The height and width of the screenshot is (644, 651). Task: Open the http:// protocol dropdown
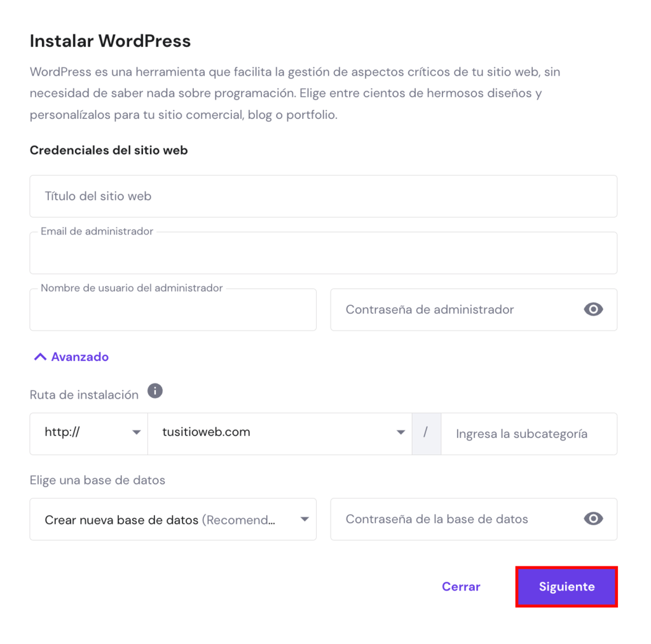[83, 433]
